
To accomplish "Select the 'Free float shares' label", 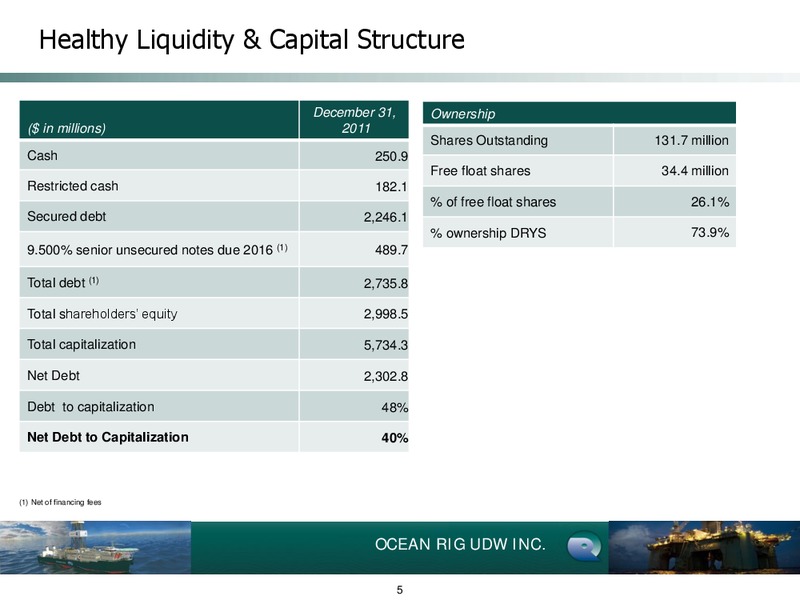I will click(480, 171).
